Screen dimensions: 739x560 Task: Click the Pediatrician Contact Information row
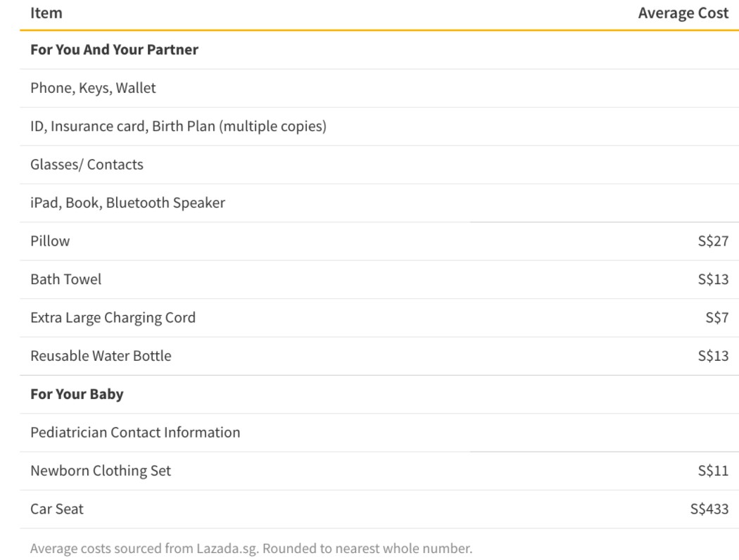tap(135, 432)
